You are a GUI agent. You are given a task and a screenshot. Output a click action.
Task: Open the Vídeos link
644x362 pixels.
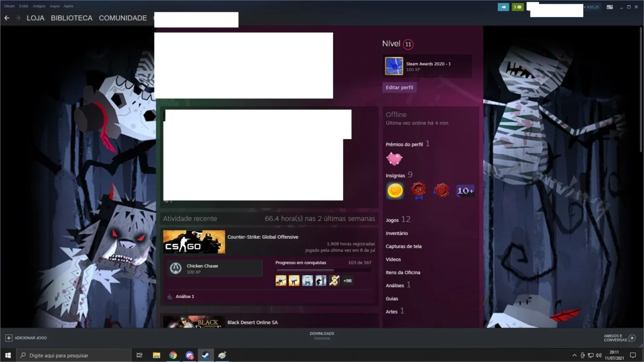tap(393, 260)
